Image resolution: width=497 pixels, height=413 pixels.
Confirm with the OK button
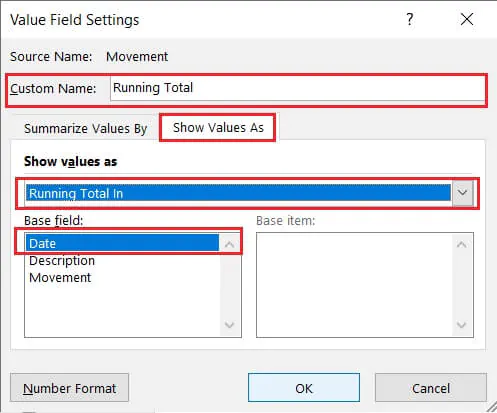[304, 388]
